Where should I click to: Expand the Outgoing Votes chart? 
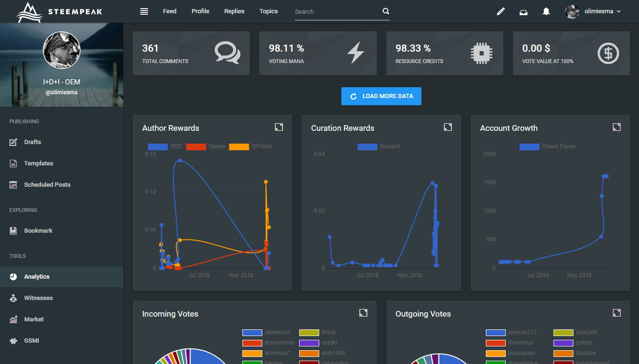click(x=616, y=313)
